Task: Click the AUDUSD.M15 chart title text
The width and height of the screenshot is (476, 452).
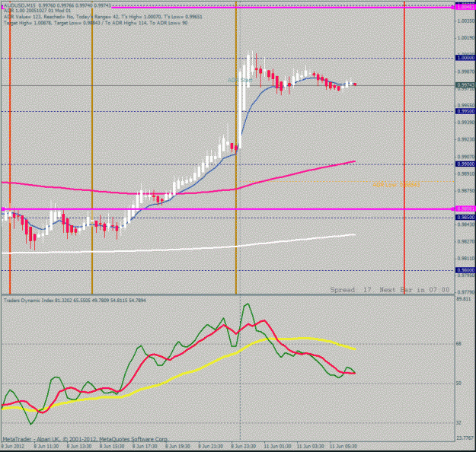Action: (57, 5)
